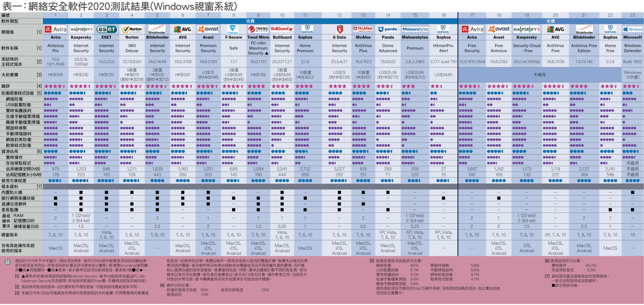Click the Norton logo
The width and height of the screenshot is (644, 305).
tap(132, 30)
